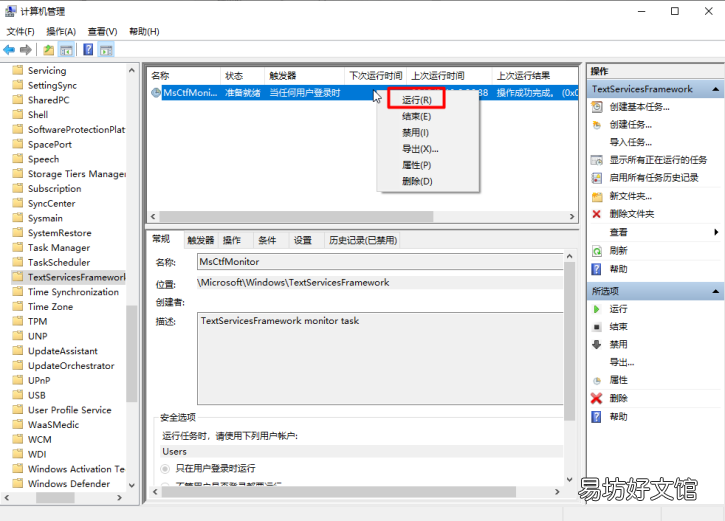Toggle the console tree pane icon
Viewport: 725px width, 521px height.
click(x=66, y=50)
